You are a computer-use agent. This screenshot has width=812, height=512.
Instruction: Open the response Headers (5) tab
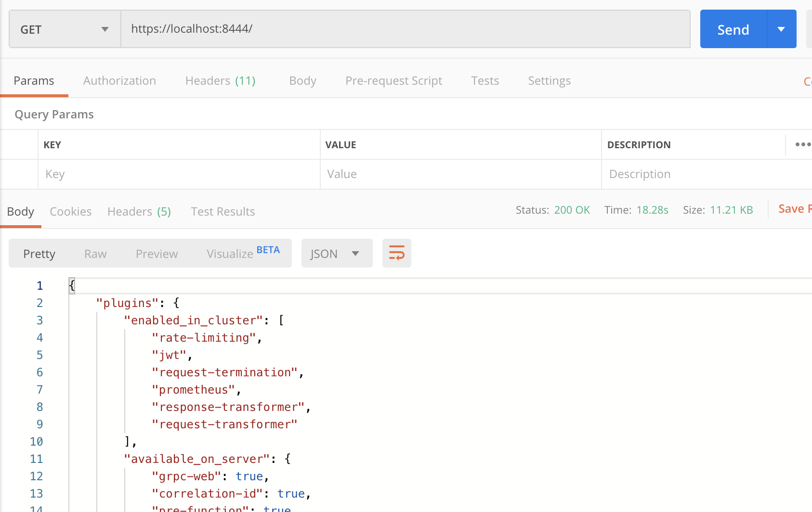point(139,211)
